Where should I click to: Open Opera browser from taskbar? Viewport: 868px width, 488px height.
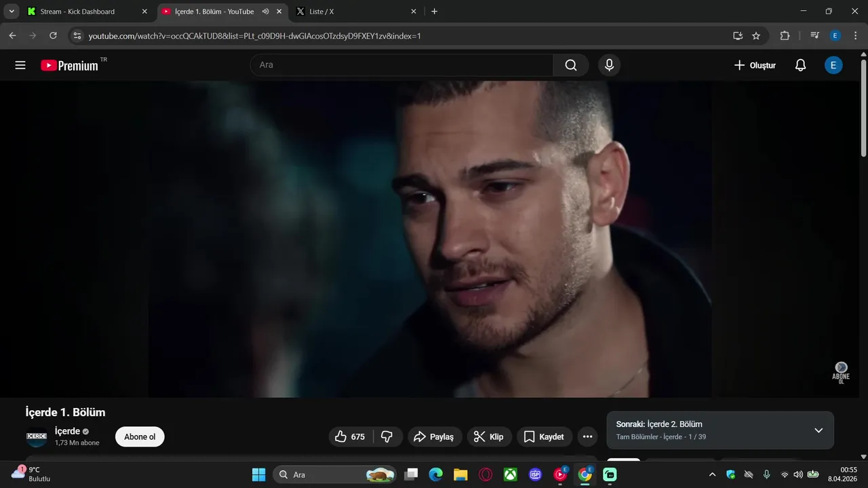click(x=486, y=474)
